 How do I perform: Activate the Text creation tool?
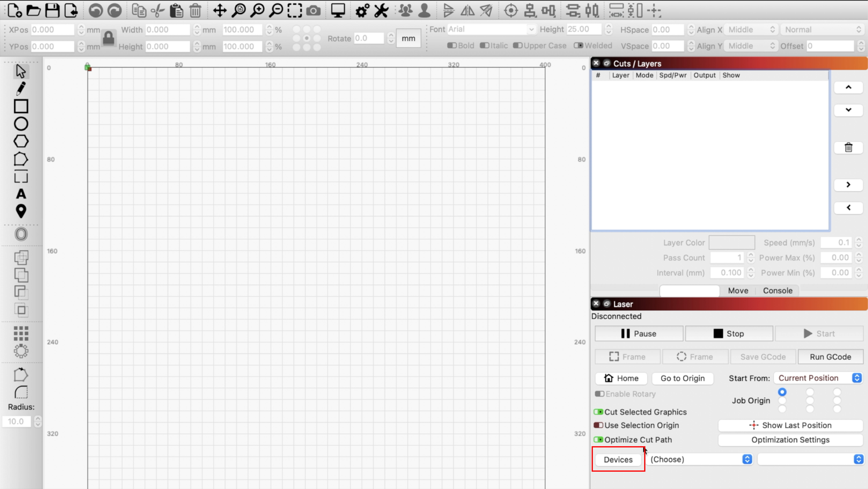(x=21, y=194)
